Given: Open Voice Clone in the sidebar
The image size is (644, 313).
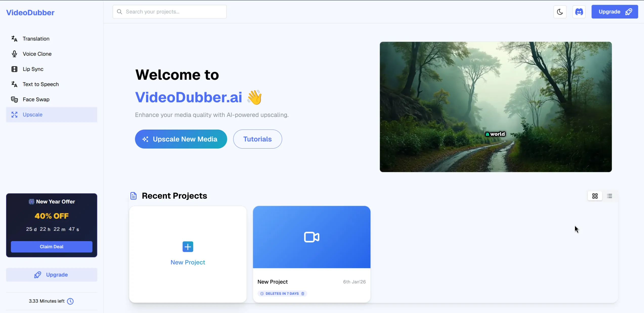Looking at the screenshot, I should tap(37, 54).
